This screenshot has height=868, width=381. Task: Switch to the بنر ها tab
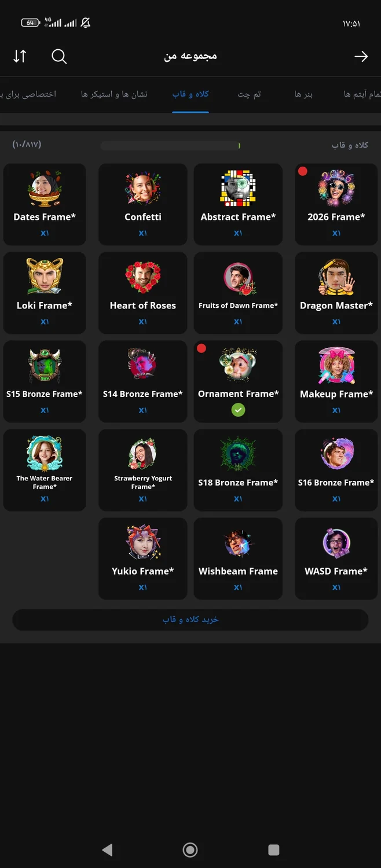(x=303, y=94)
